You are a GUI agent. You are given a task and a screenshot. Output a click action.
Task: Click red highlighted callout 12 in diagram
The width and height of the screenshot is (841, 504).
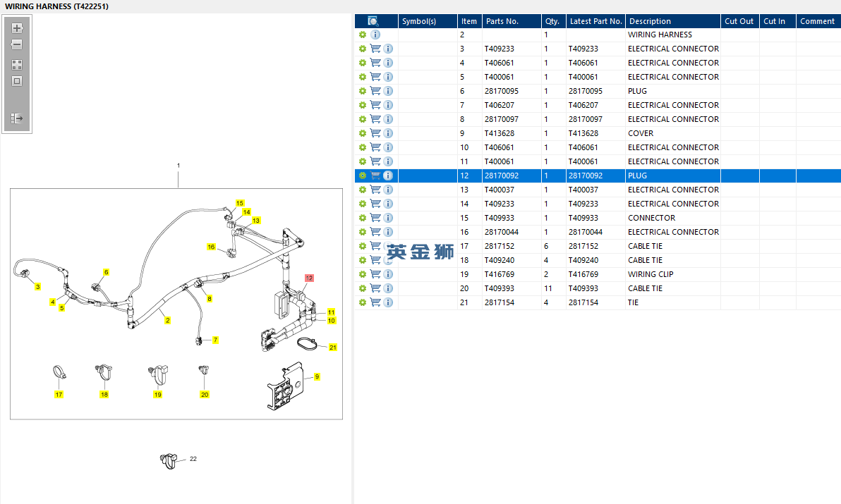click(309, 278)
